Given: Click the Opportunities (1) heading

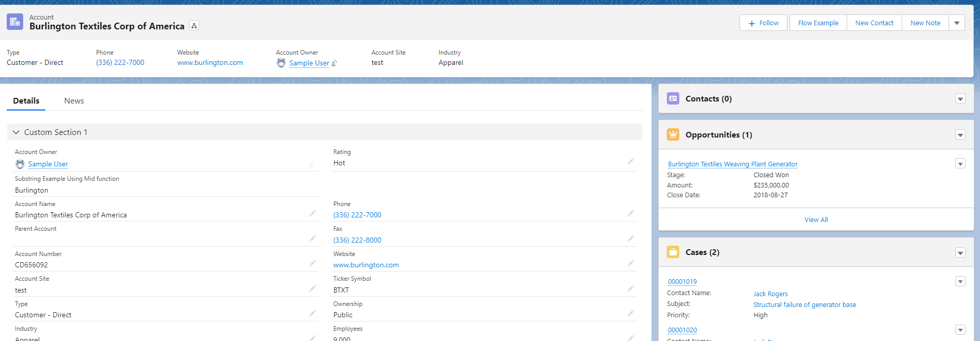Looking at the screenshot, I should [x=719, y=134].
